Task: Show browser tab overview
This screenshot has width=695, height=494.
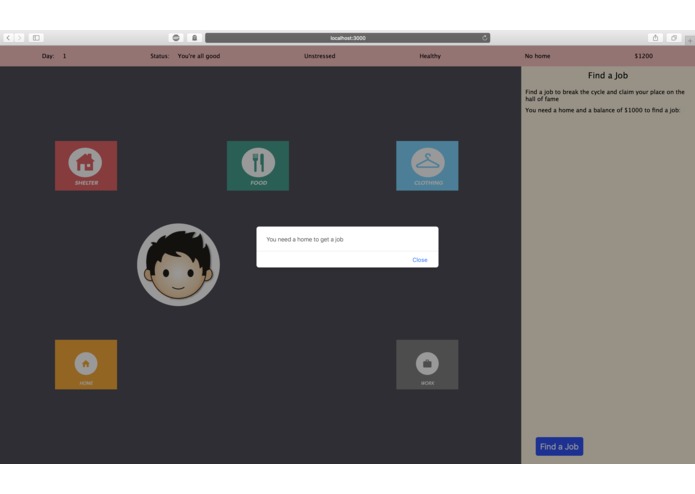Action: point(673,38)
